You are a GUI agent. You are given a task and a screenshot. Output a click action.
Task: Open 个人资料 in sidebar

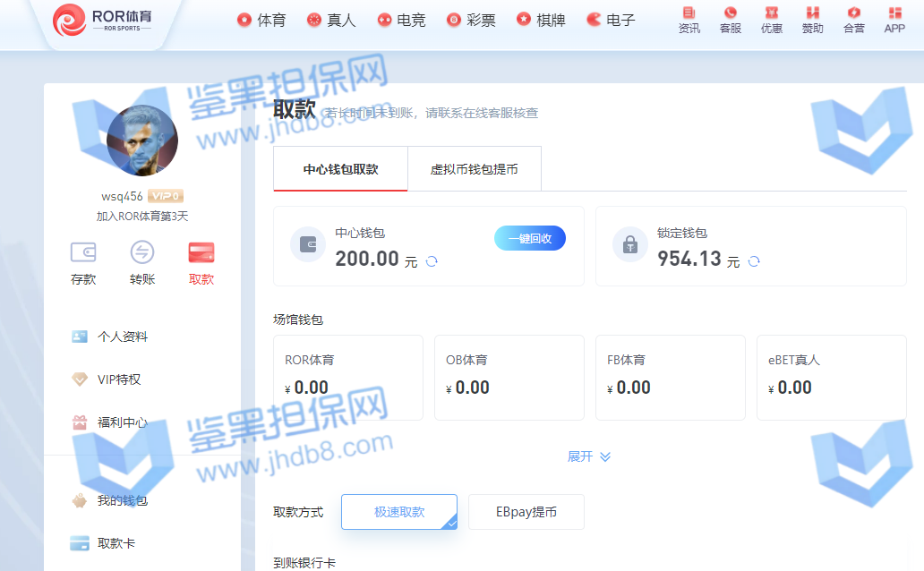pos(122,337)
